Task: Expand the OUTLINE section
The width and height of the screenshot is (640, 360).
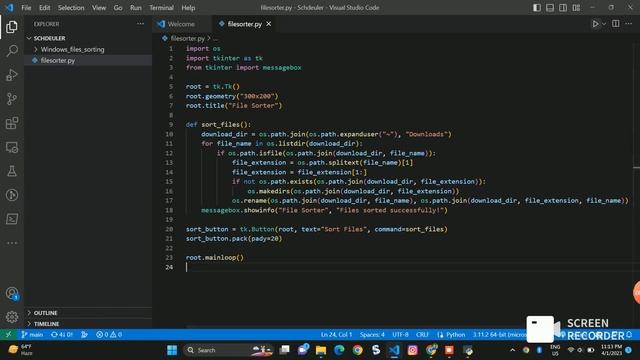Action: pos(88,313)
